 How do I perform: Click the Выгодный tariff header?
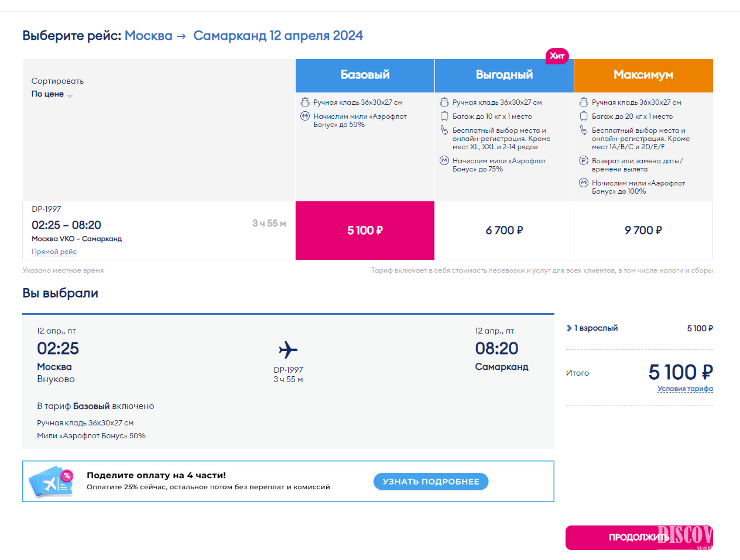[504, 75]
